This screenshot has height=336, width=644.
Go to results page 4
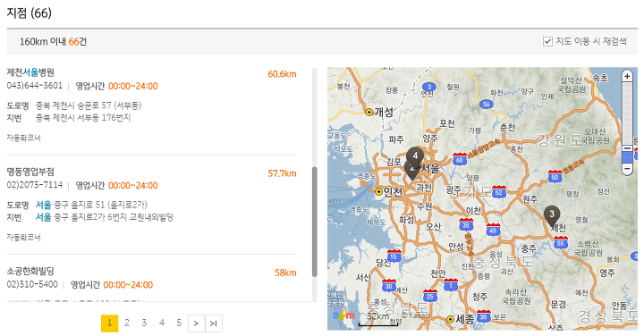pyautogui.click(x=161, y=323)
